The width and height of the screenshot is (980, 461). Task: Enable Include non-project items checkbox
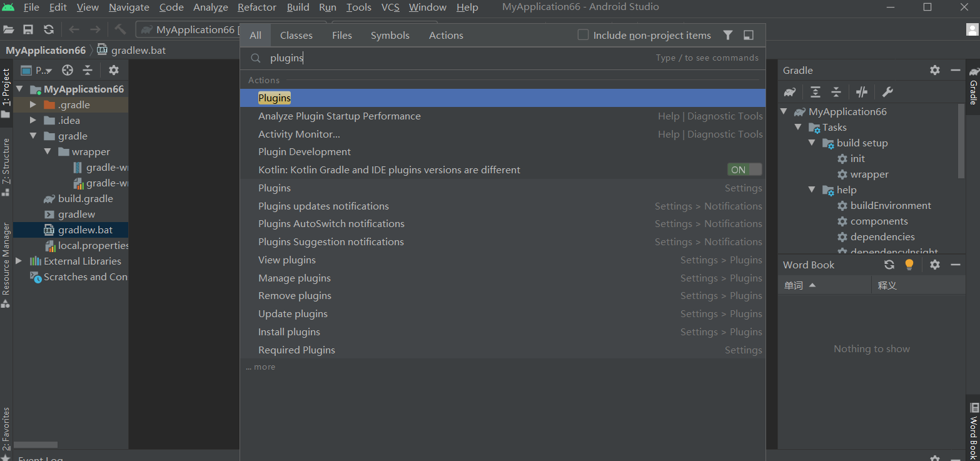point(583,35)
